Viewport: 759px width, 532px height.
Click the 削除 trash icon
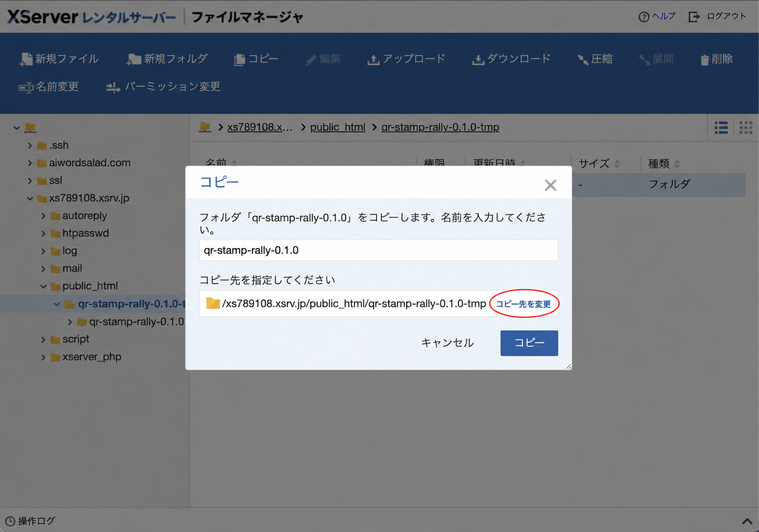pos(704,60)
